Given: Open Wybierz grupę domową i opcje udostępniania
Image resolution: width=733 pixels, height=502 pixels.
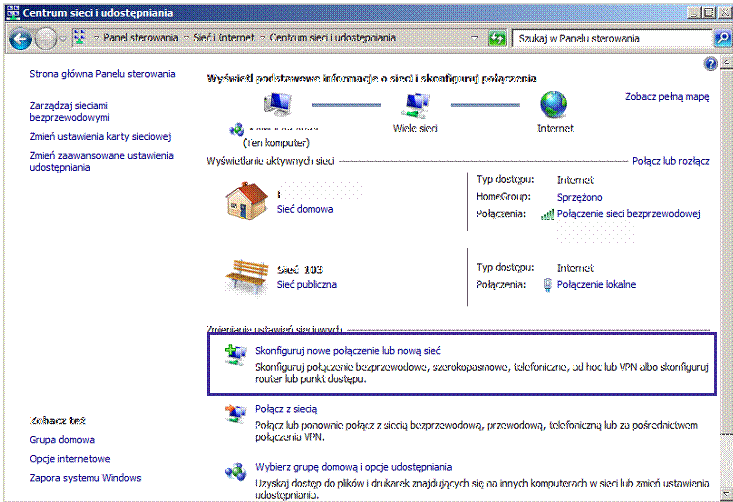Looking at the screenshot, I should pyautogui.click(x=353, y=467).
